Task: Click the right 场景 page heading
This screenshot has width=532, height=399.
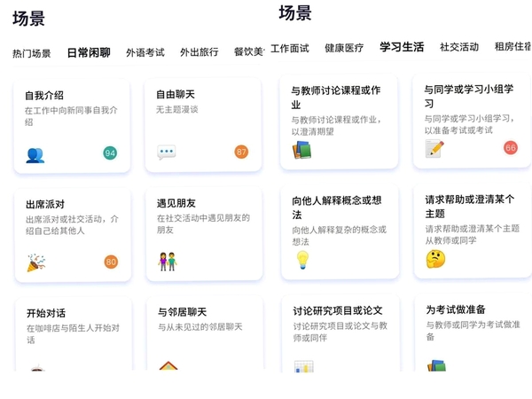Action: (295, 13)
